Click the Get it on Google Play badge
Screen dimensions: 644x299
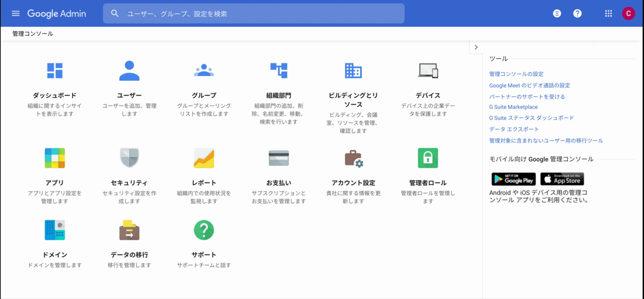513,179
